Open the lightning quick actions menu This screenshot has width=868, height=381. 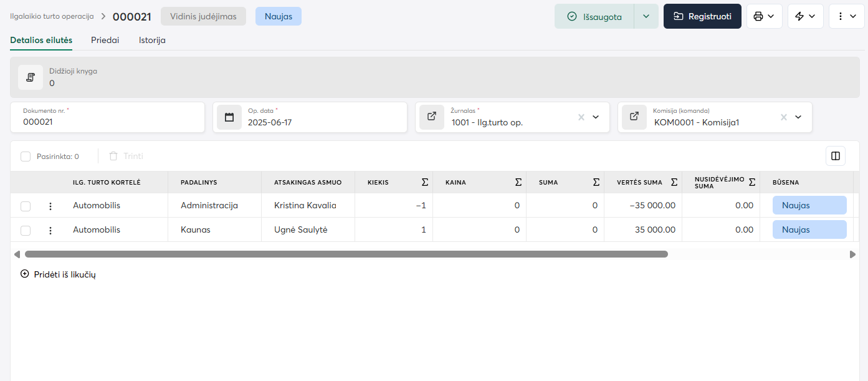click(805, 16)
